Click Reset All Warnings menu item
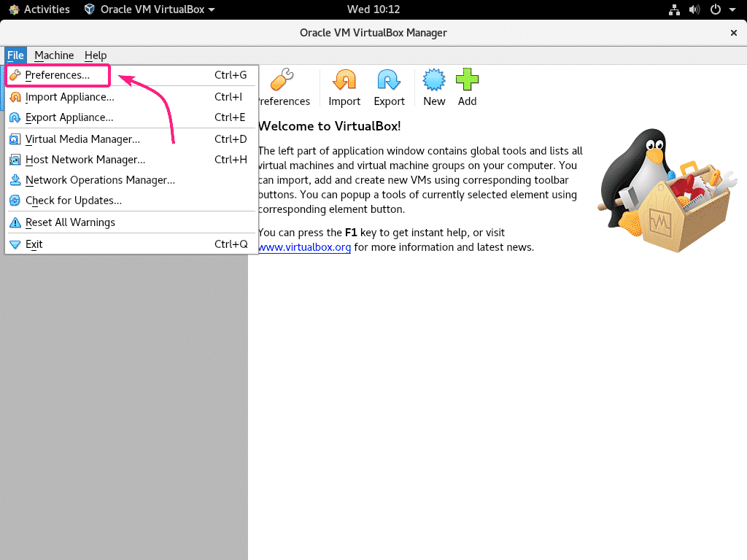 (x=70, y=222)
